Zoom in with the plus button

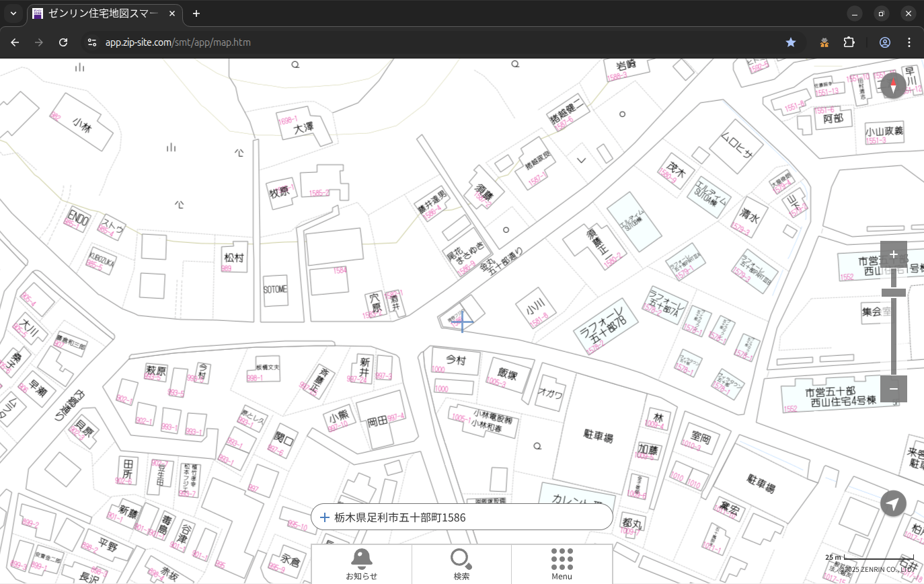894,254
